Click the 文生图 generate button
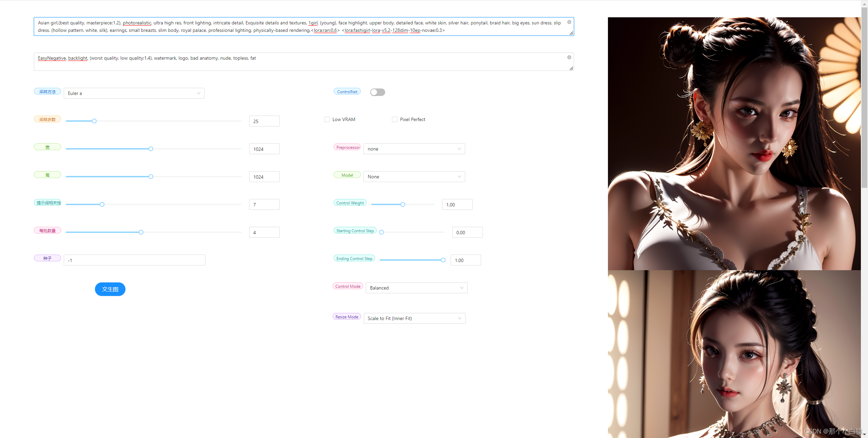The height and width of the screenshot is (438, 868). tap(110, 290)
